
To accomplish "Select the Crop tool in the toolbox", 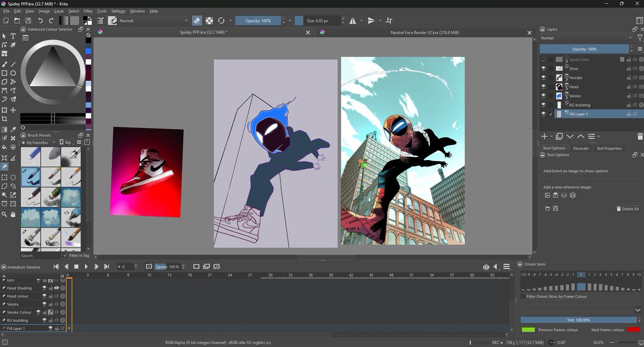I will tap(4, 119).
